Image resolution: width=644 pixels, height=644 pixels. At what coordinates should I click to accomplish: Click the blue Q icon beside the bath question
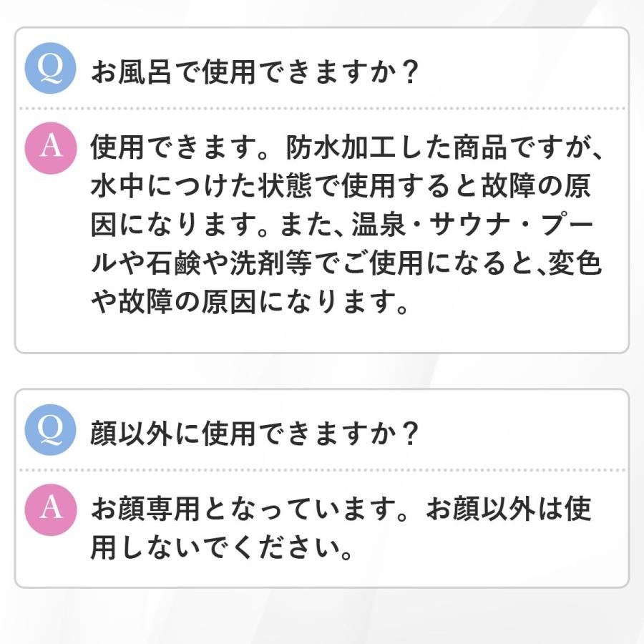[50, 68]
